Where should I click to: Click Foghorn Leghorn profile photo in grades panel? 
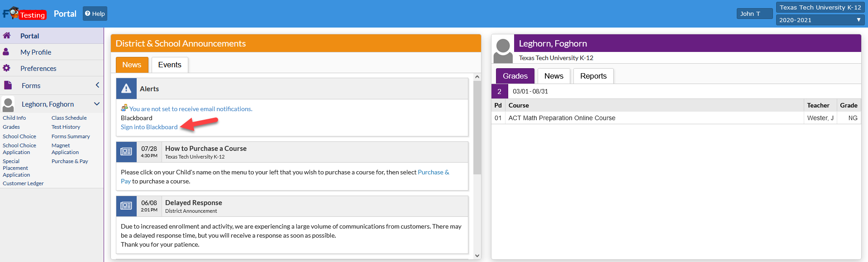tap(503, 49)
